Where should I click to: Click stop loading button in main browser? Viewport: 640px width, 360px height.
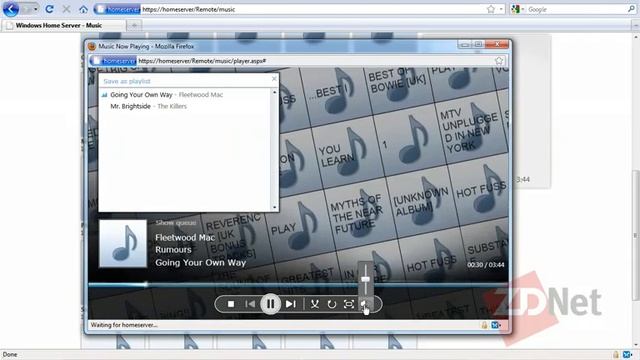pos(66,9)
